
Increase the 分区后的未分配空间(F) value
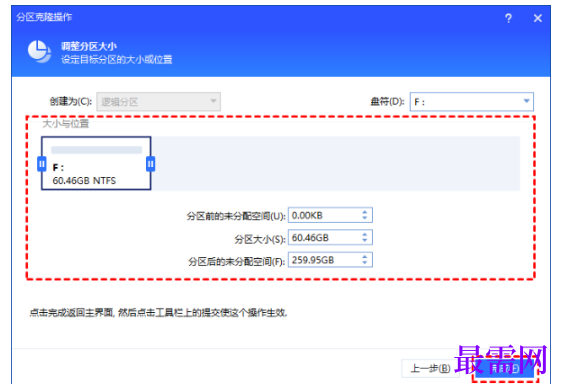365,257
